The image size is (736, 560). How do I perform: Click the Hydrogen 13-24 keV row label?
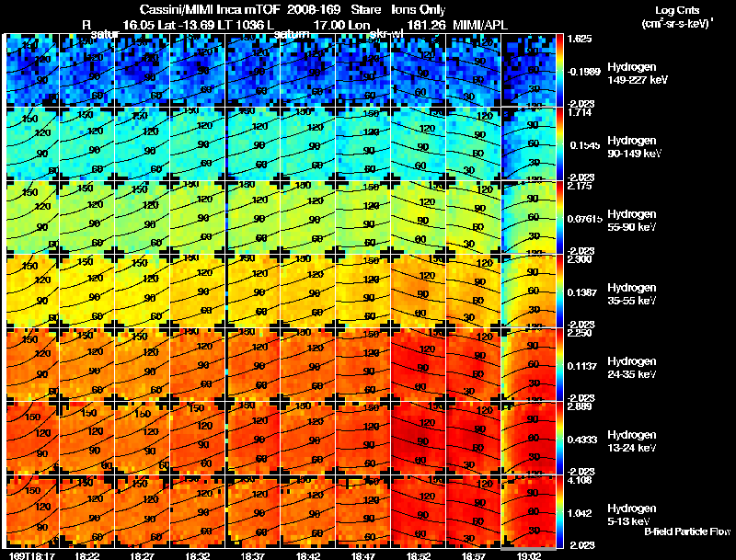click(x=632, y=441)
